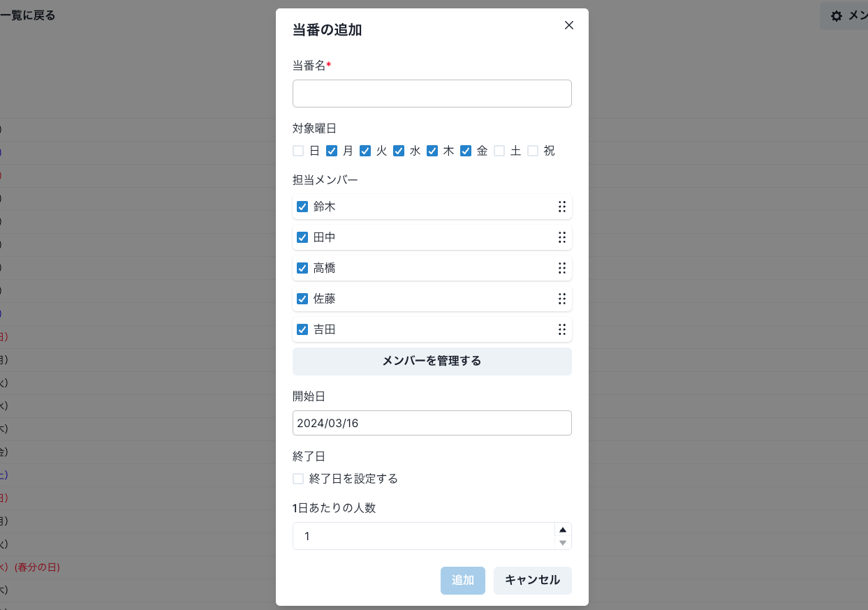Enable 終了日を設定する option
868x610 pixels.
coord(297,479)
